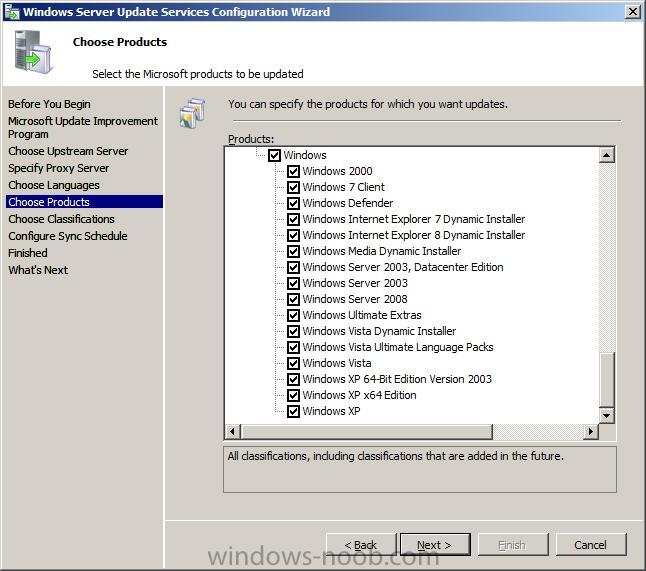
Task: Click the products list scroll down arrow
Action: click(x=606, y=416)
